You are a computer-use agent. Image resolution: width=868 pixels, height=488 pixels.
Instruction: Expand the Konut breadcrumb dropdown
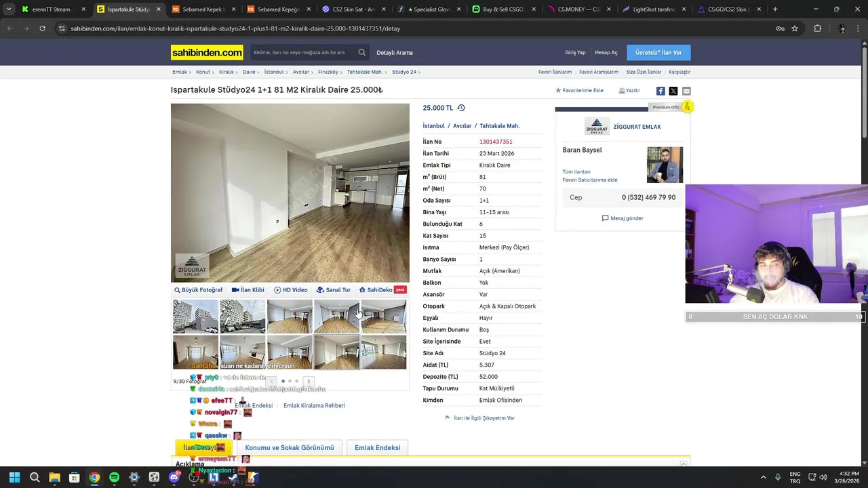click(x=213, y=72)
